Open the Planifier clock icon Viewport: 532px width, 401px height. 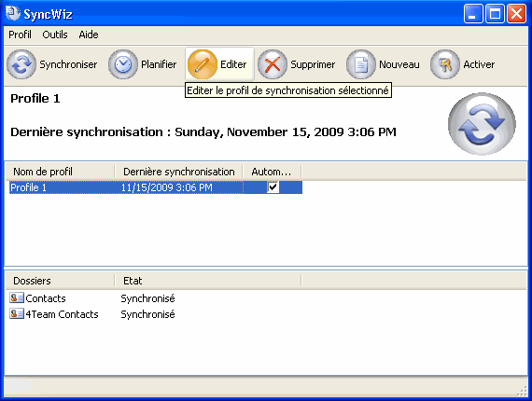[x=123, y=64]
